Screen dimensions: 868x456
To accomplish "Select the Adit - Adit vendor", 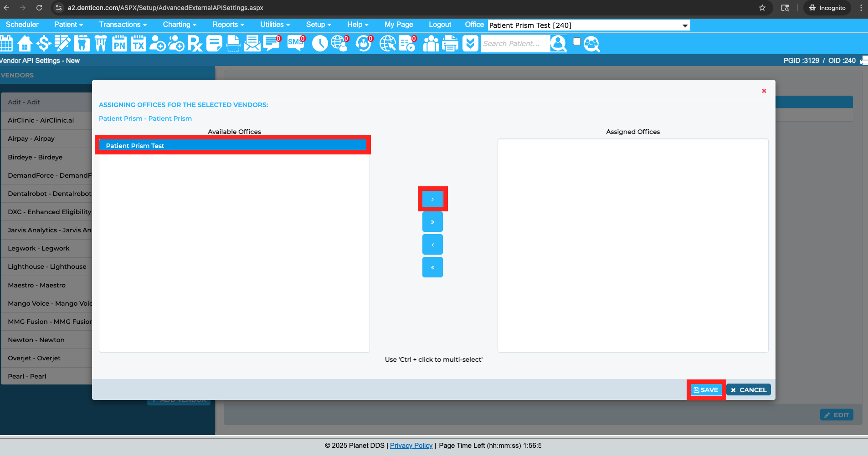I will pyautogui.click(x=46, y=102).
